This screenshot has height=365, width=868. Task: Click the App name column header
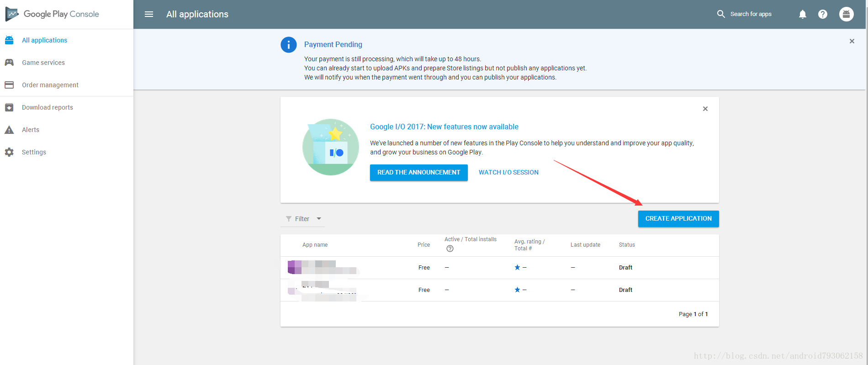click(x=315, y=245)
